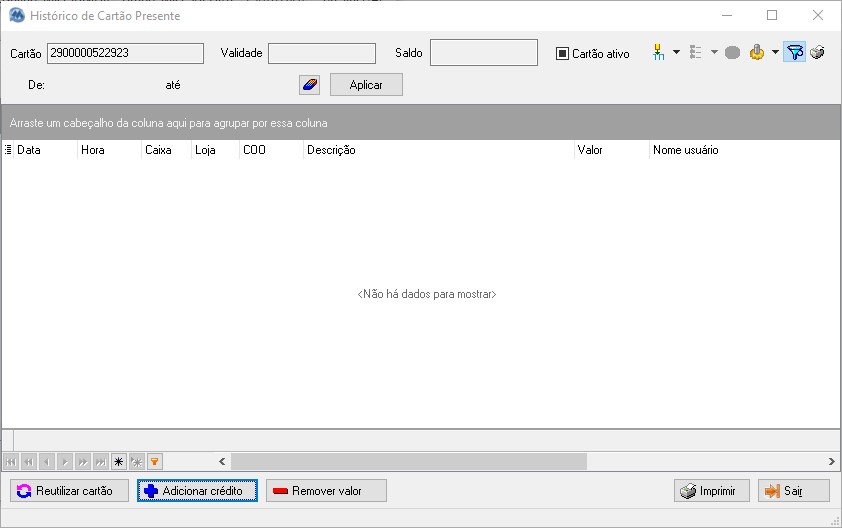Click the tree list icon in toolbar
Image resolution: width=842 pixels, height=528 pixels.
coord(695,53)
